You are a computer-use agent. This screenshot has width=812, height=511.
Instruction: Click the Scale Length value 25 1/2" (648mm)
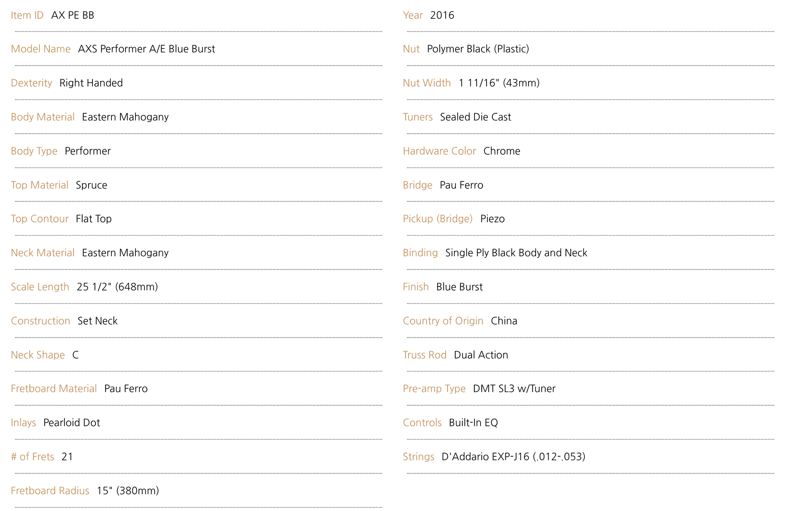pos(117,287)
